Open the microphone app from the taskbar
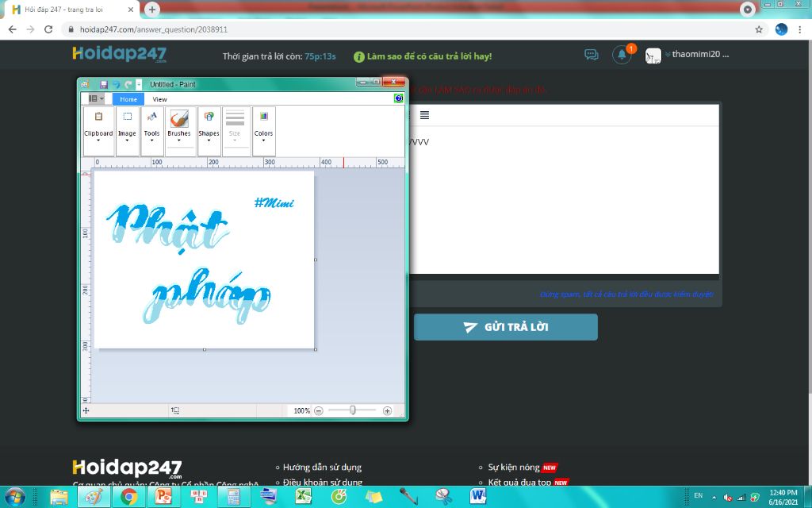Viewport: 812px width, 508px height. (408, 497)
